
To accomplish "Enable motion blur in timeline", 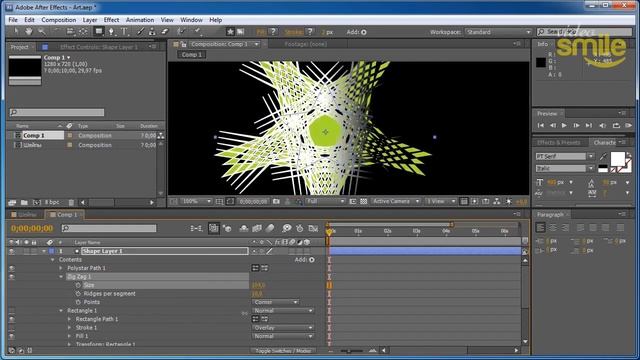I will click(x=270, y=228).
